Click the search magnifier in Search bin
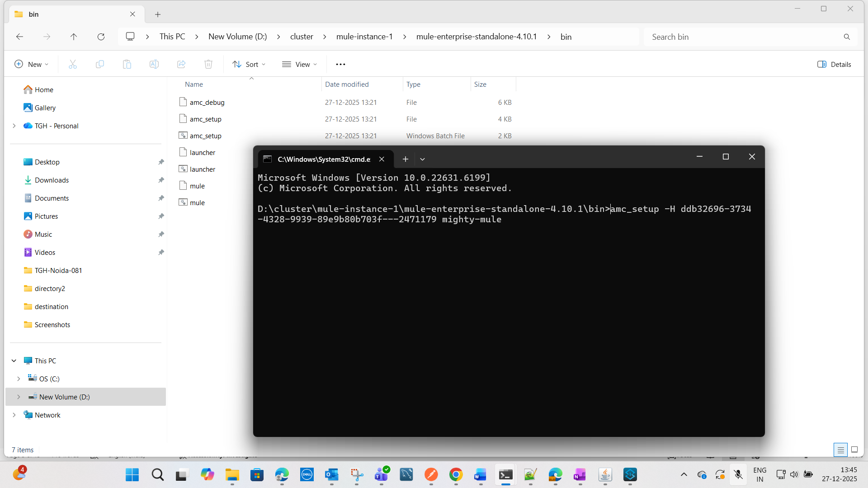This screenshot has width=868, height=488. point(846,37)
